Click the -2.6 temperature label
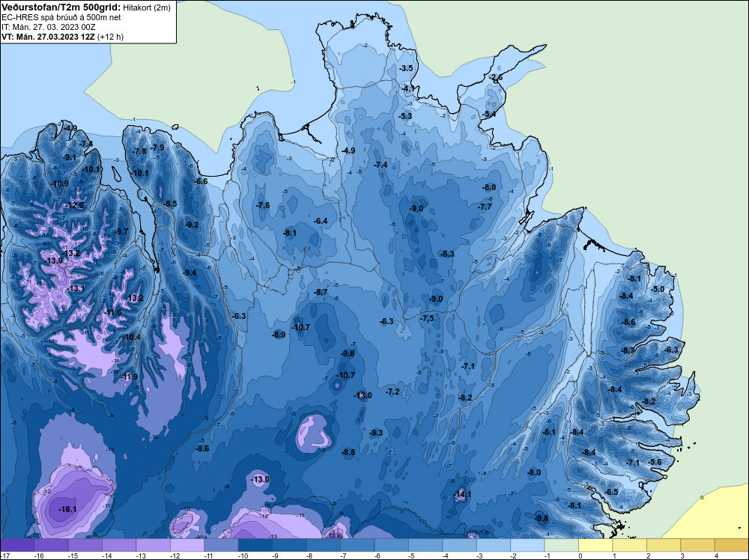The height and width of the screenshot is (560, 749). coord(496,77)
